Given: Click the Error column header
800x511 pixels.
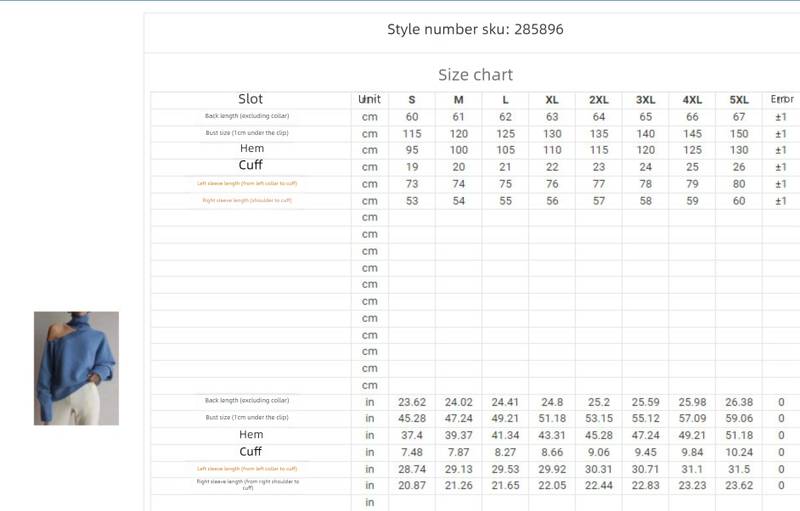Looking at the screenshot, I should tap(782, 99).
